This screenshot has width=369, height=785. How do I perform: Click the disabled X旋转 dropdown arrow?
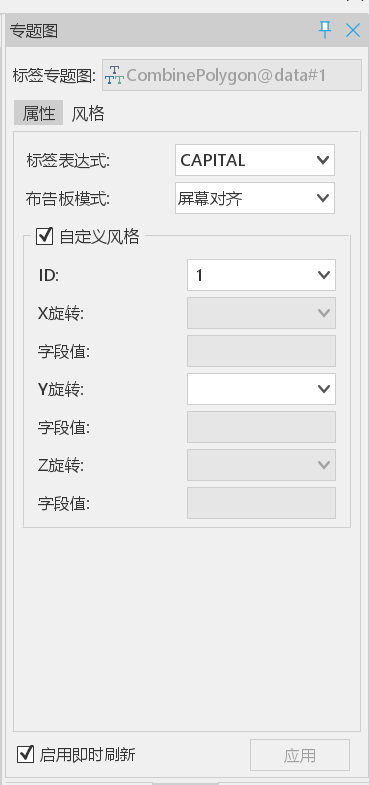323,313
